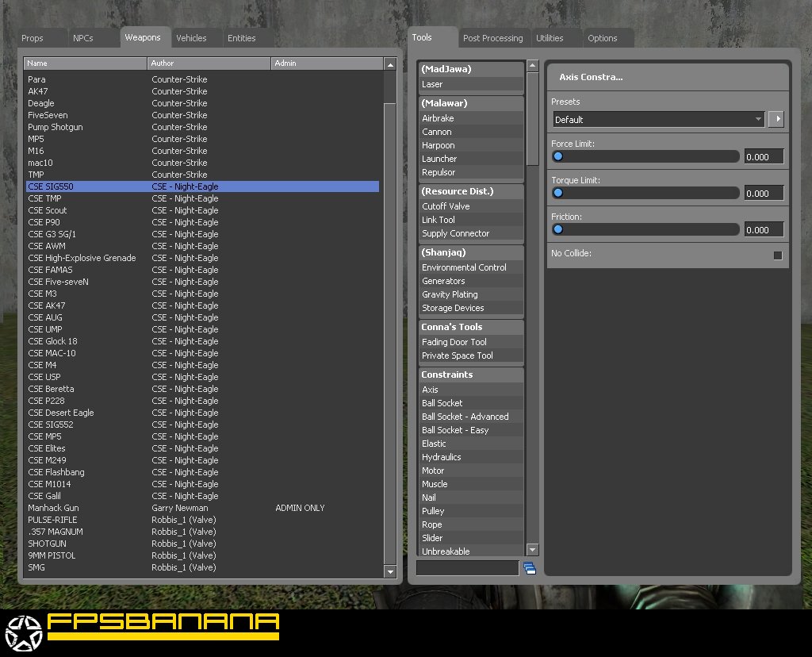Select the Axis constraint tool

click(471, 390)
